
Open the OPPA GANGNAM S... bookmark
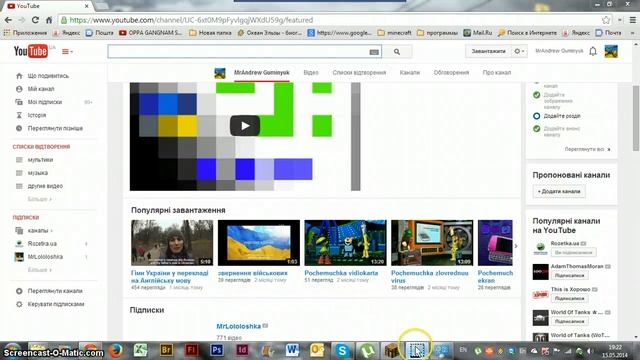pos(151,32)
